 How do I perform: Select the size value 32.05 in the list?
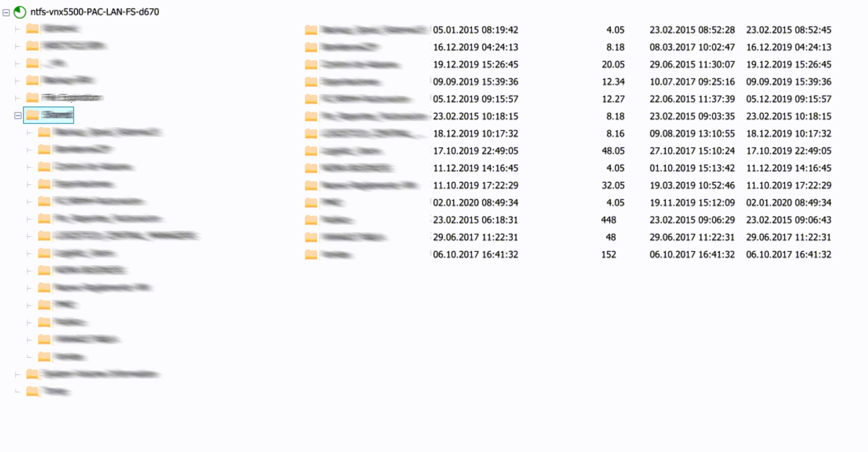pos(613,186)
